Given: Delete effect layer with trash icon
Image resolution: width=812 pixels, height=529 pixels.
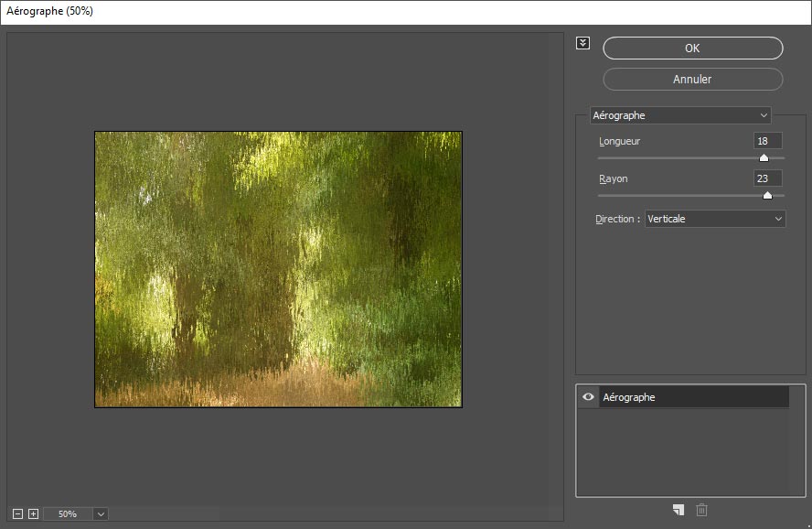Looking at the screenshot, I should pos(701,510).
